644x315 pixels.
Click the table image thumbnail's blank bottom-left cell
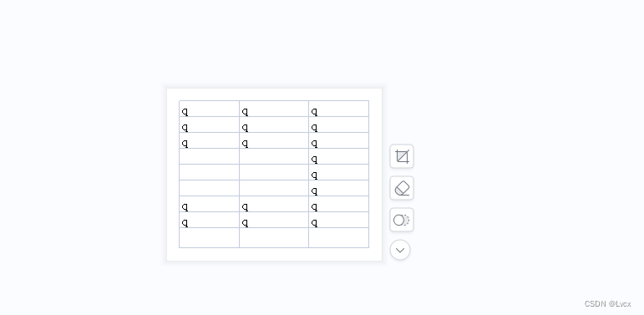coord(209,238)
